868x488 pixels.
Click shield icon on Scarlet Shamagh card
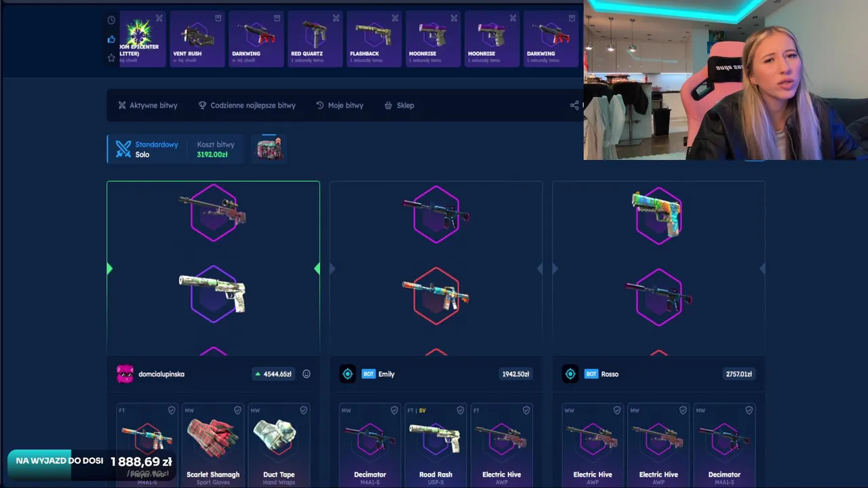tap(237, 410)
